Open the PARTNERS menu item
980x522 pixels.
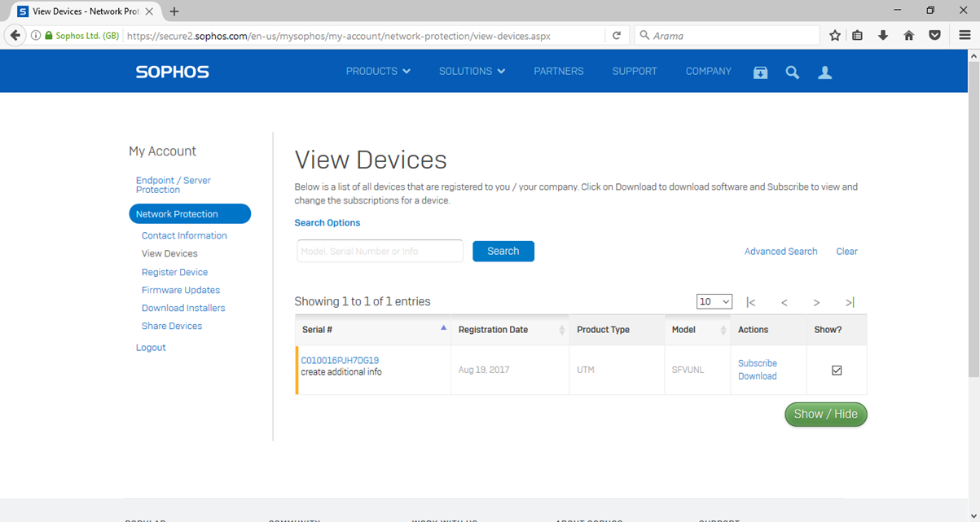click(x=559, y=72)
